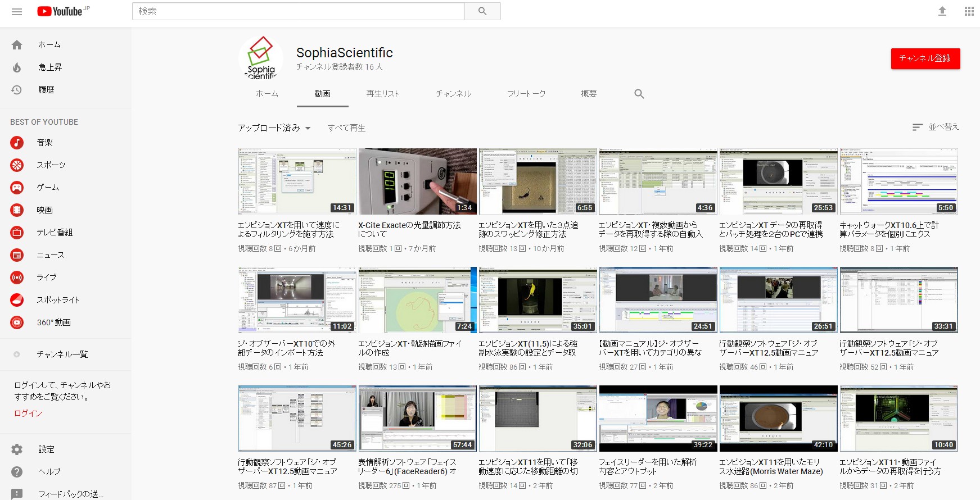The image size is (980, 500).
Task: Click the 設定 gear icon
Action: coord(17,449)
